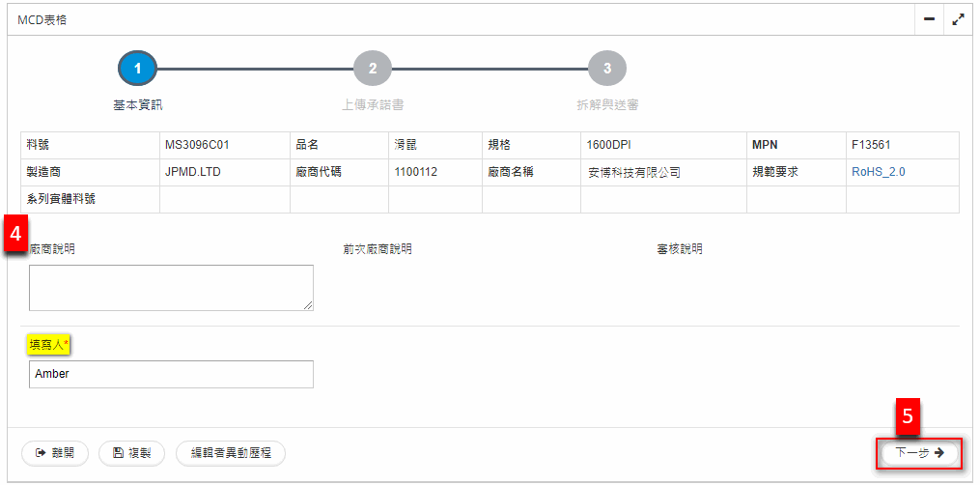Viewport: 980px width, 485px height.
Task: Click the vendor code cell 1100112
Action: coord(416,172)
